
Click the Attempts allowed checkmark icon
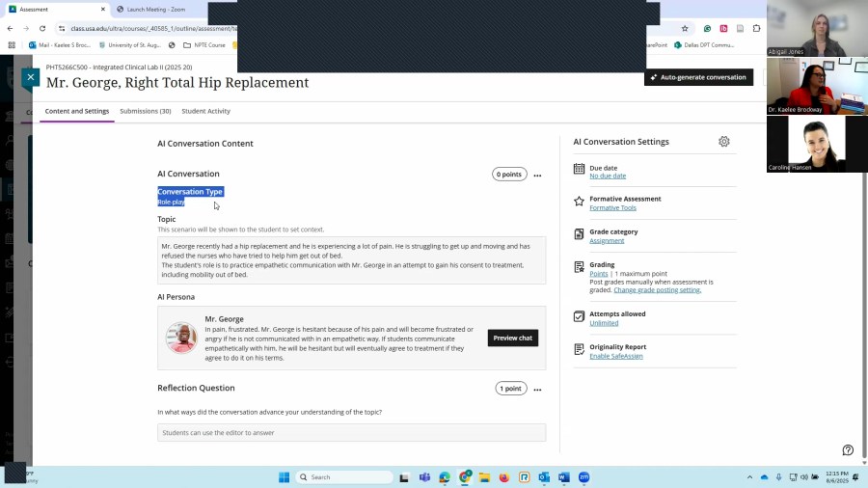[x=579, y=316]
